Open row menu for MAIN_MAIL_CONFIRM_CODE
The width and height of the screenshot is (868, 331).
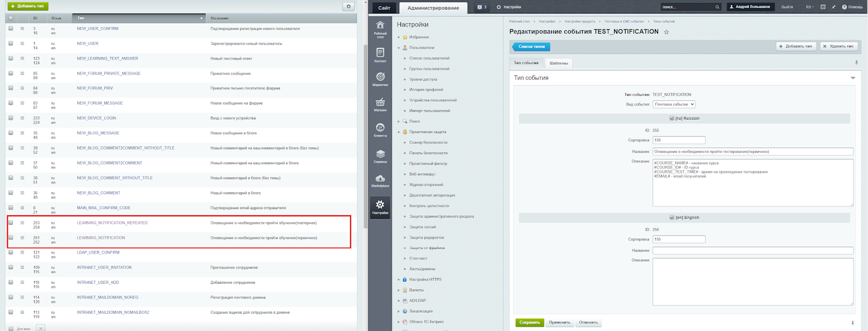22,207
